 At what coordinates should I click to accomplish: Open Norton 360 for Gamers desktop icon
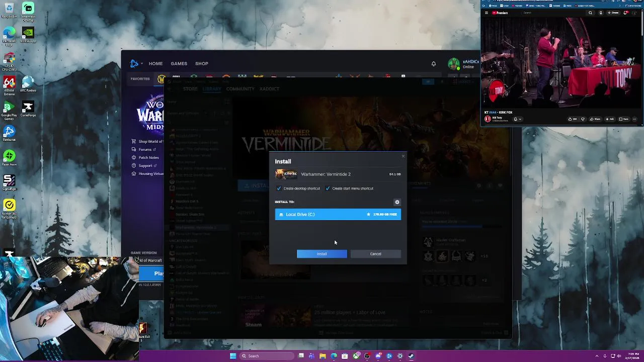(x=9, y=208)
